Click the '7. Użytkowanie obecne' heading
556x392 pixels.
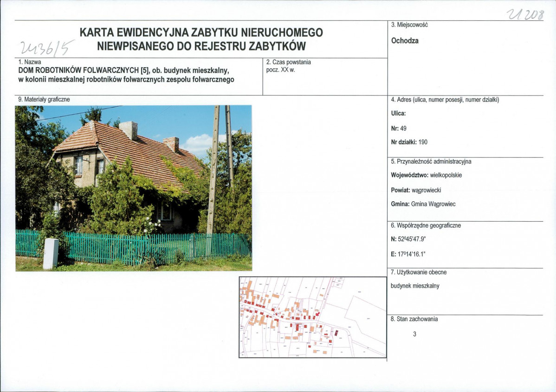419,272
